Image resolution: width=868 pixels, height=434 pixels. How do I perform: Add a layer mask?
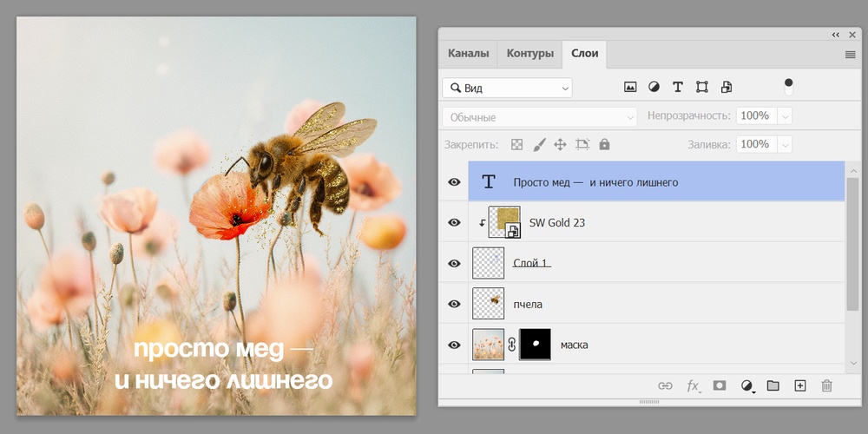(720, 385)
